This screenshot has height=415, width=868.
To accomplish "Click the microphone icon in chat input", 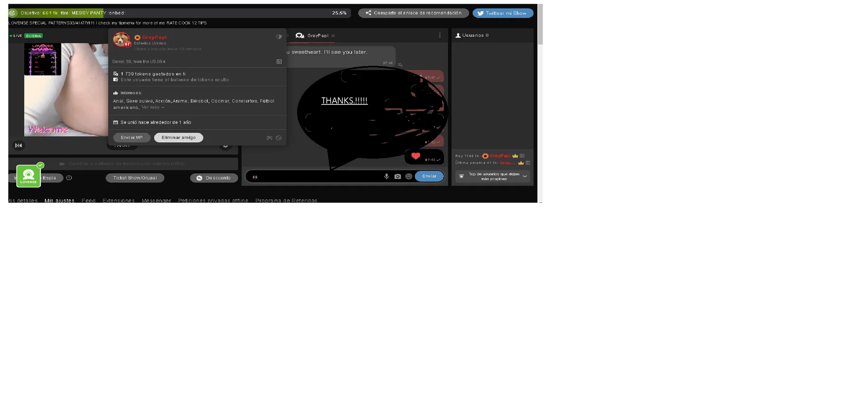I will pos(386,176).
